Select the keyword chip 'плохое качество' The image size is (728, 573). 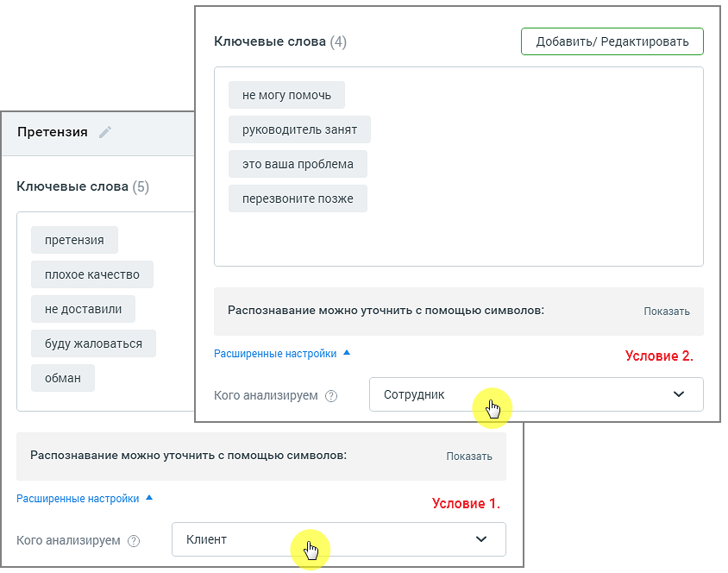[92, 274]
